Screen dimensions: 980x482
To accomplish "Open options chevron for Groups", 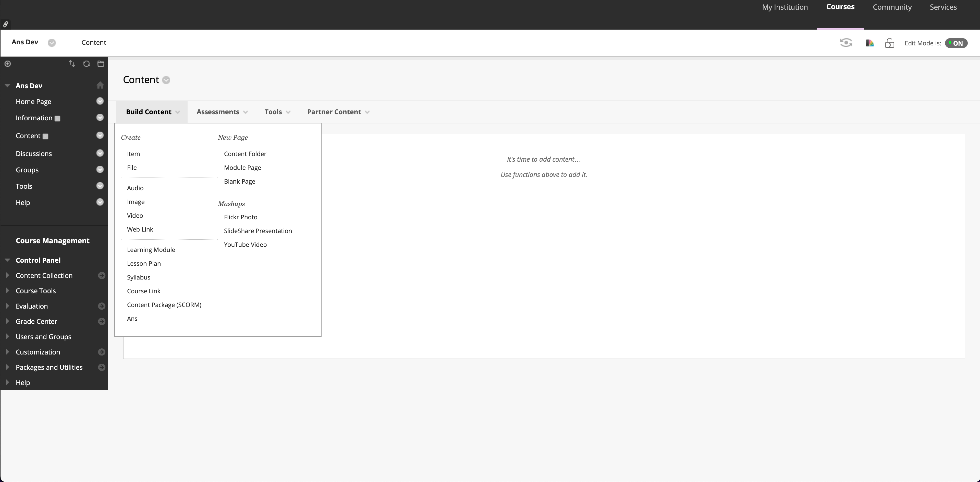I will [100, 170].
